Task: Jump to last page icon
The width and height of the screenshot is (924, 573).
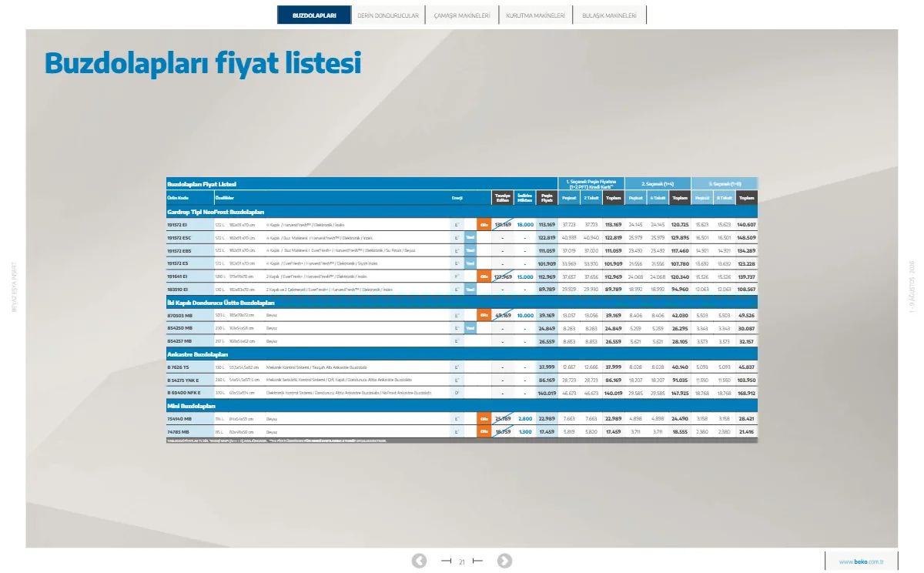Action: (x=477, y=561)
